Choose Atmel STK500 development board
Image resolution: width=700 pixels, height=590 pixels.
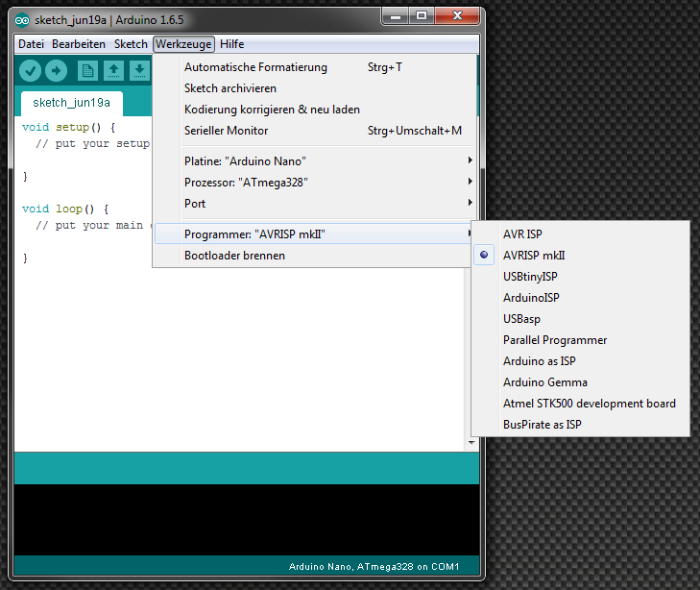(x=580, y=404)
